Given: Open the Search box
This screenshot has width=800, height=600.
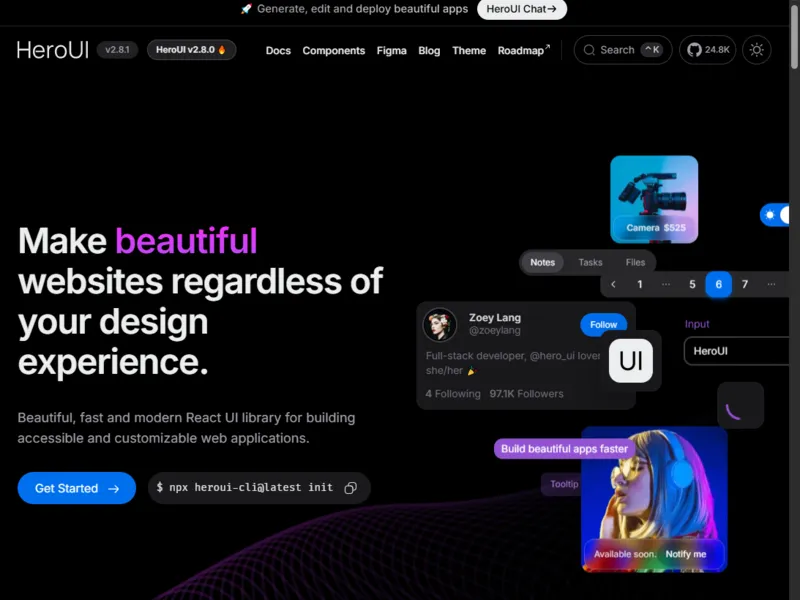Looking at the screenshot, I should (x=622, y=50).
